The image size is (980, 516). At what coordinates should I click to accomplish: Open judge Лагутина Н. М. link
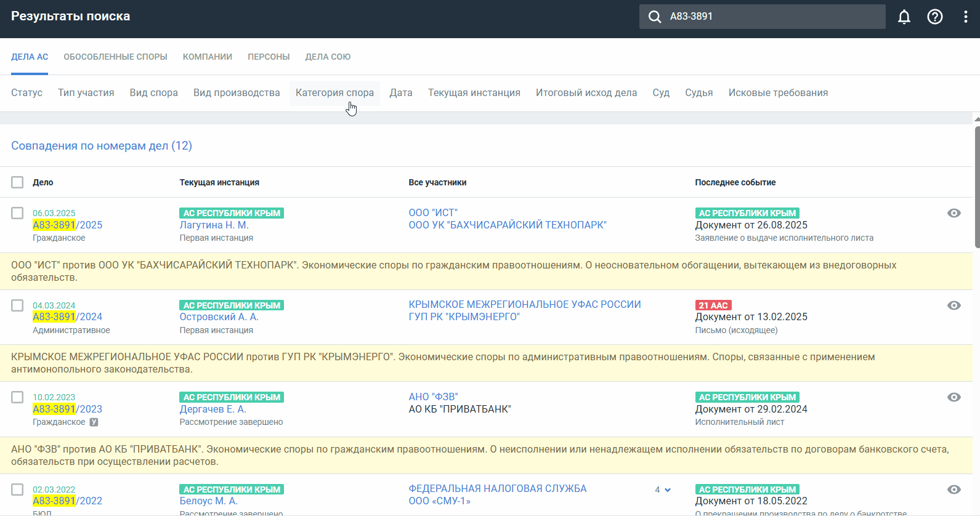click(x=214, y=225)
